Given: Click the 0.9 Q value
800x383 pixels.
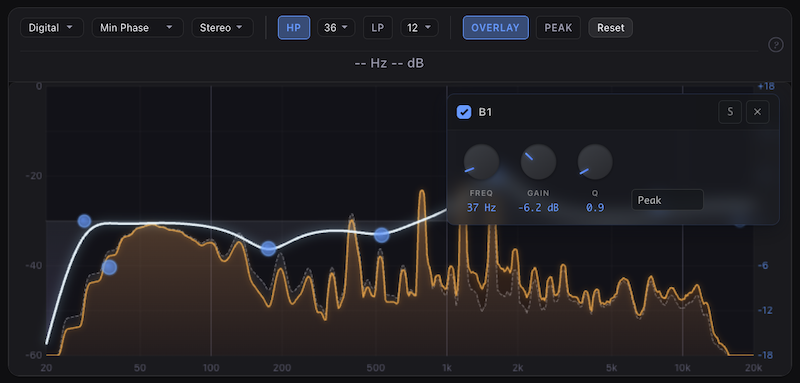Looking at the screenshot, I should [595, 208].
